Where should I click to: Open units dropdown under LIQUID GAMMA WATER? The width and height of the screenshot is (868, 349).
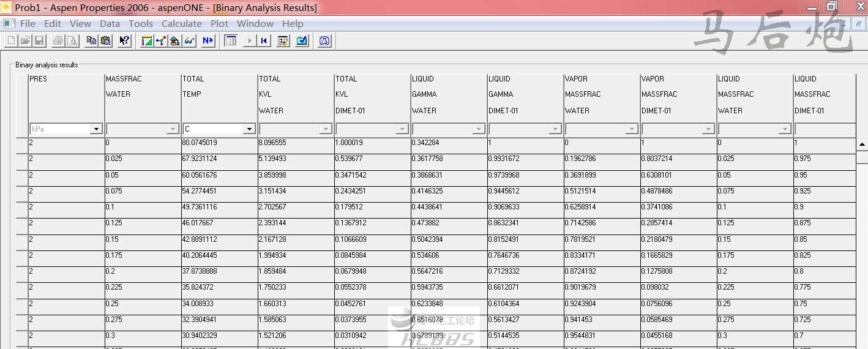(479, 129)
